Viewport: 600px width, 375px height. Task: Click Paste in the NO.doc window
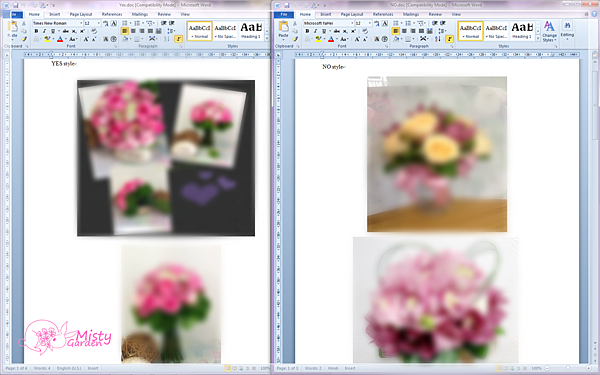point(284,31)
